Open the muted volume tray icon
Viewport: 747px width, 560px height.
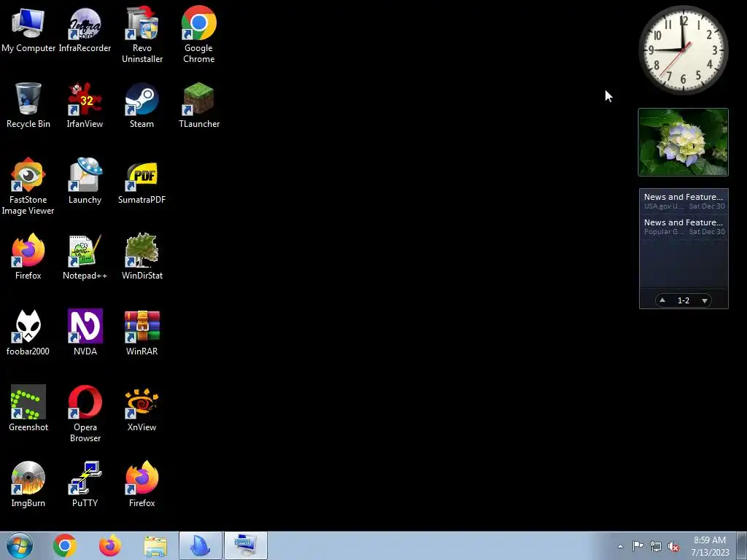click(673, 546)
